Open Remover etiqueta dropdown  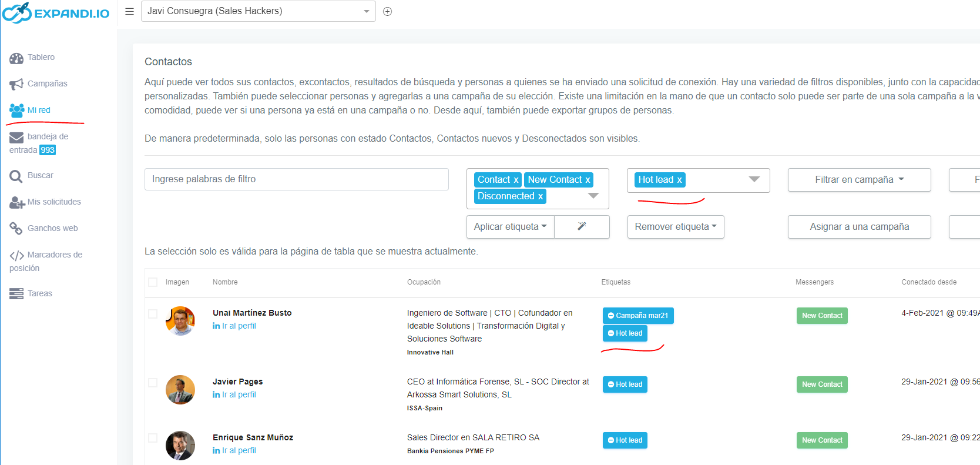[676, 227]
